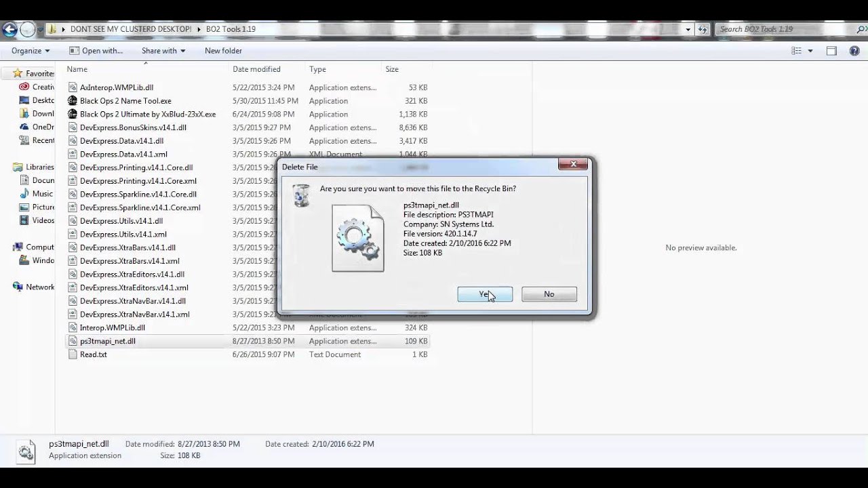Open the Share with menu
Image resolution: width=868 pixels, height=488 pixels.
163,51
